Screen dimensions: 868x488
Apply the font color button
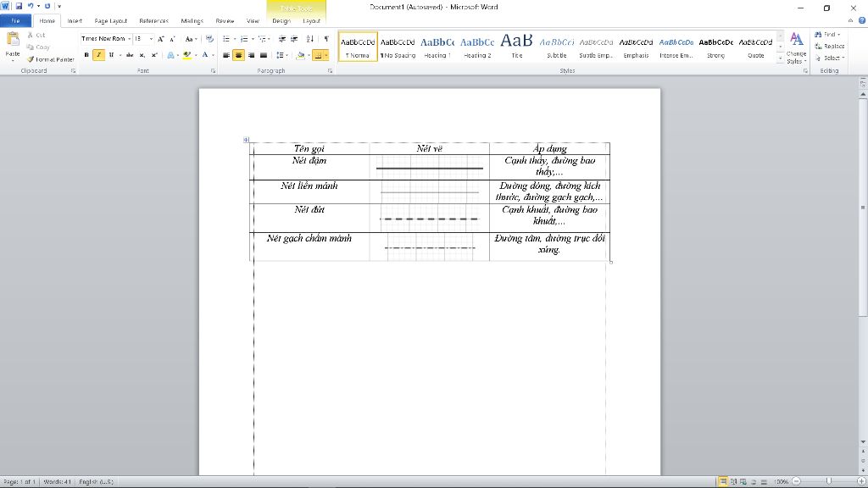click(205, 55)
